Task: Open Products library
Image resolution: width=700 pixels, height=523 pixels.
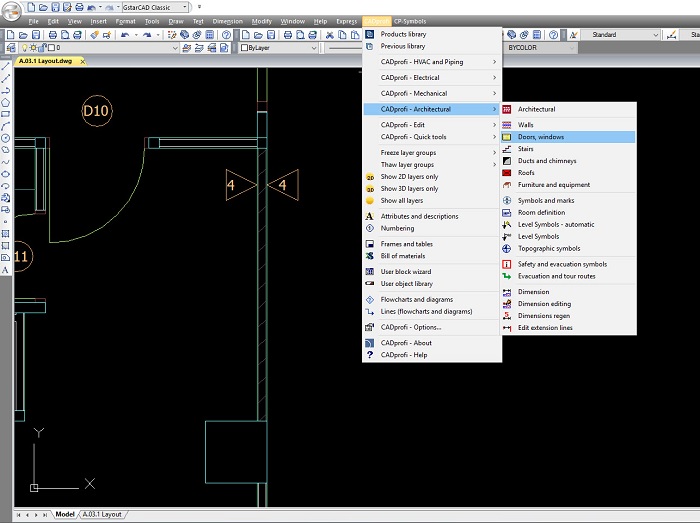Action: pos(432,34)
